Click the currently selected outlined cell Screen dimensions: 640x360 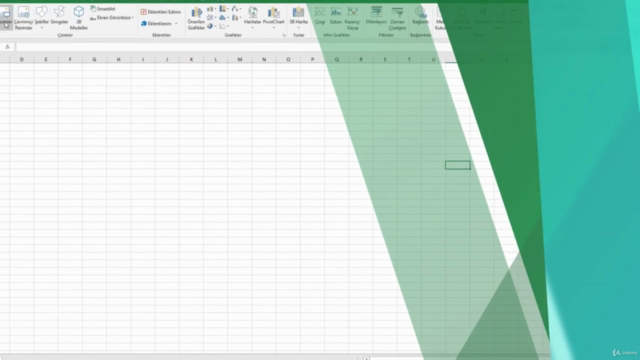[x=458, y=165]
